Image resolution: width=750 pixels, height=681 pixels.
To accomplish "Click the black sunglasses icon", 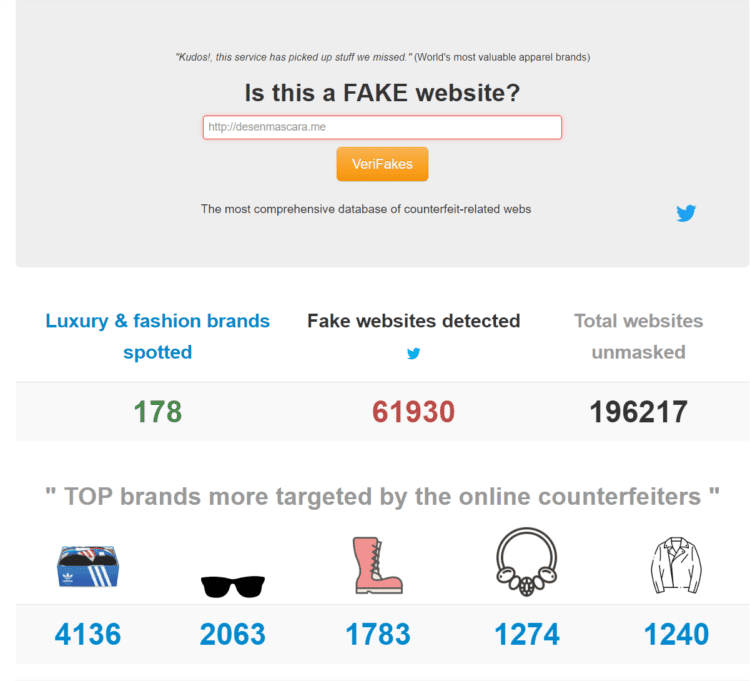I will pyautogui.click(x=233, y=586).
